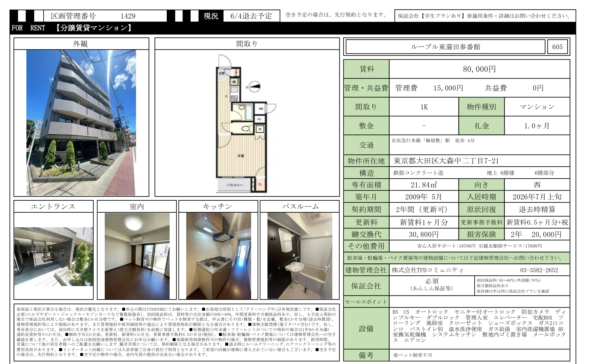
Task: Select the 間取り value 1K
Action: tap(424, 107)
